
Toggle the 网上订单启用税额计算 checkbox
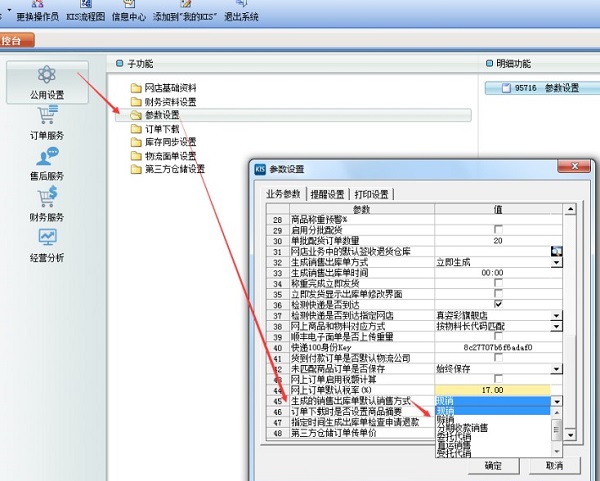pos(497,378)
